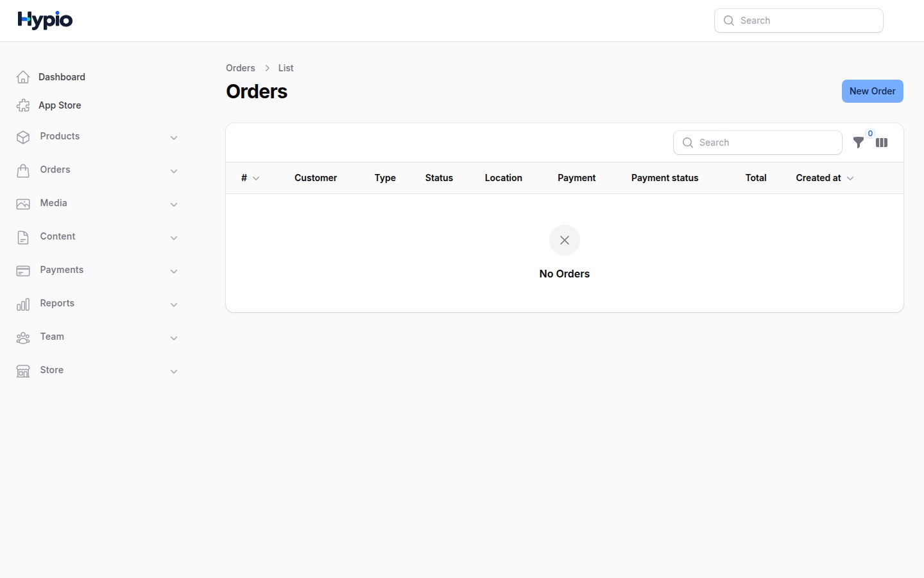The height and width of the screenshot is (578, 924).
Task: Expand the Media menu chevron
Action: 174,204
